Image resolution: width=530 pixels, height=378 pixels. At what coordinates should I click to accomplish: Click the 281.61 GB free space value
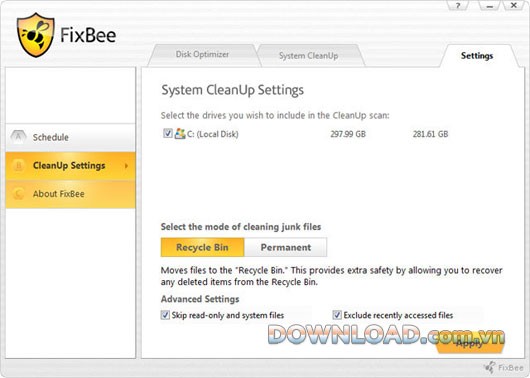[x=430, y=134]
